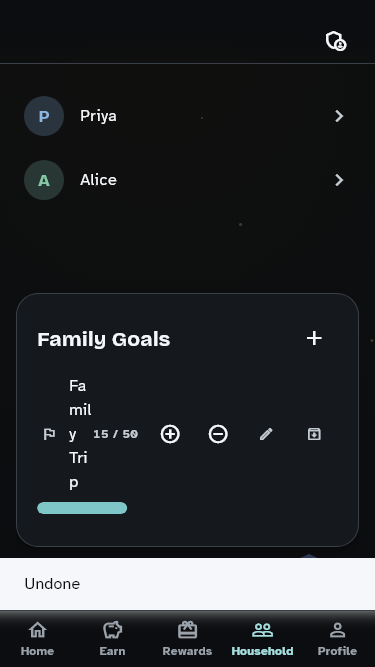Archive the Family Trip goal
Screen dimensions: 375x667
(x=314, y=434)
